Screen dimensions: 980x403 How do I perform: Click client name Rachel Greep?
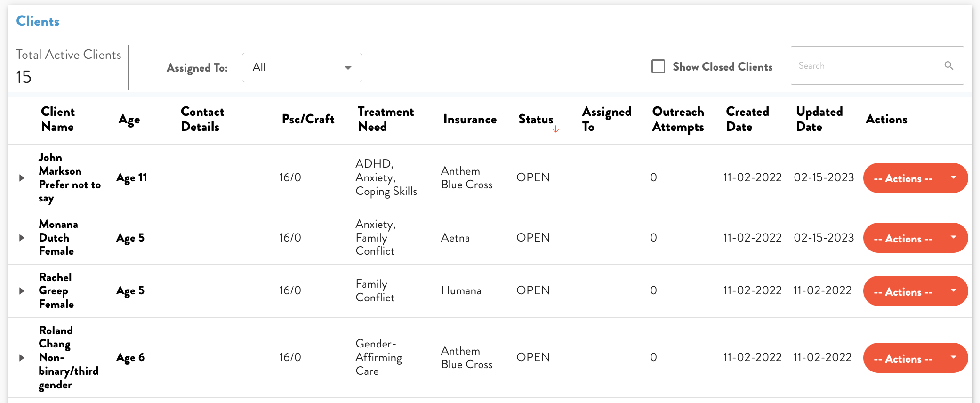[55, 284]
